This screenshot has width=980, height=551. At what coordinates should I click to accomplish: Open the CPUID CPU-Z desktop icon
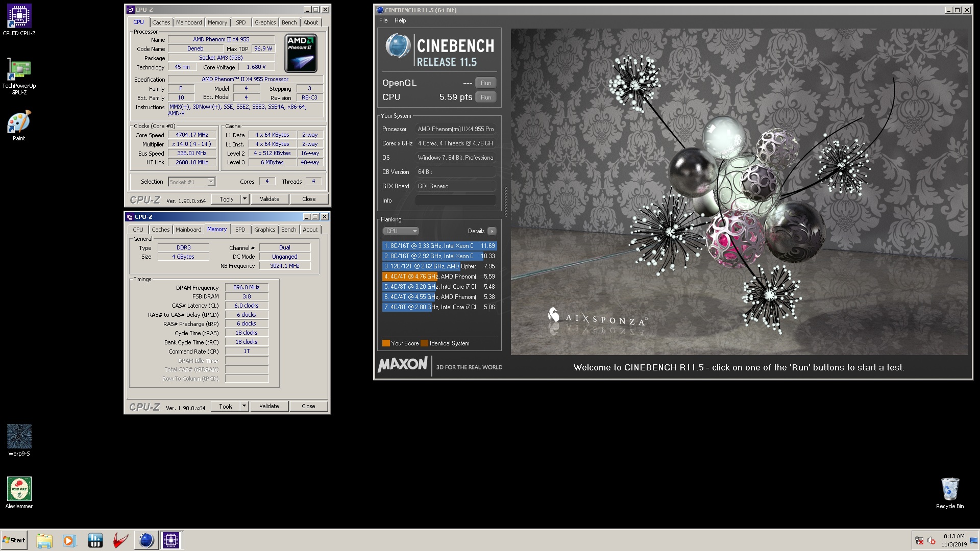[x=19, y=20]
